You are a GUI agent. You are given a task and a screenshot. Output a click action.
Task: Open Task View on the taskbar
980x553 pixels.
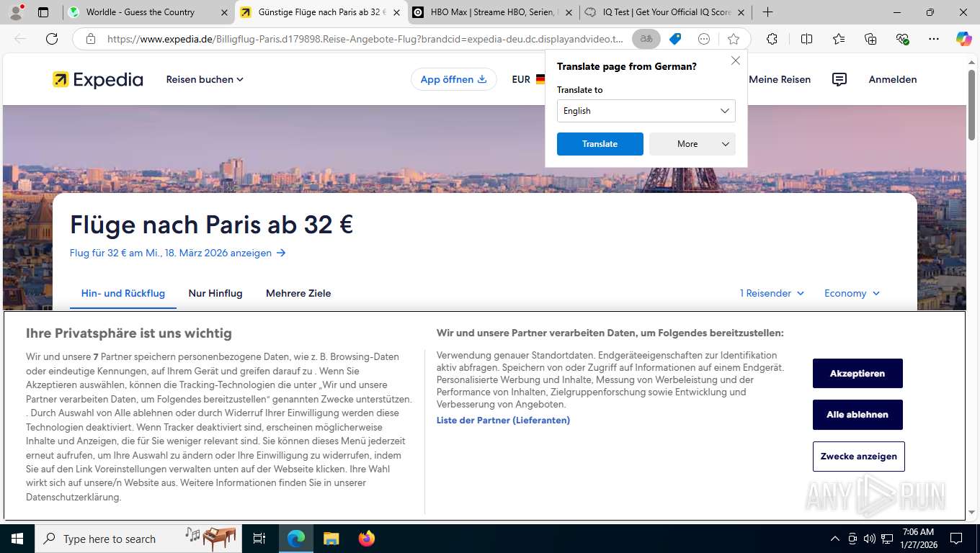pos(259,539)
